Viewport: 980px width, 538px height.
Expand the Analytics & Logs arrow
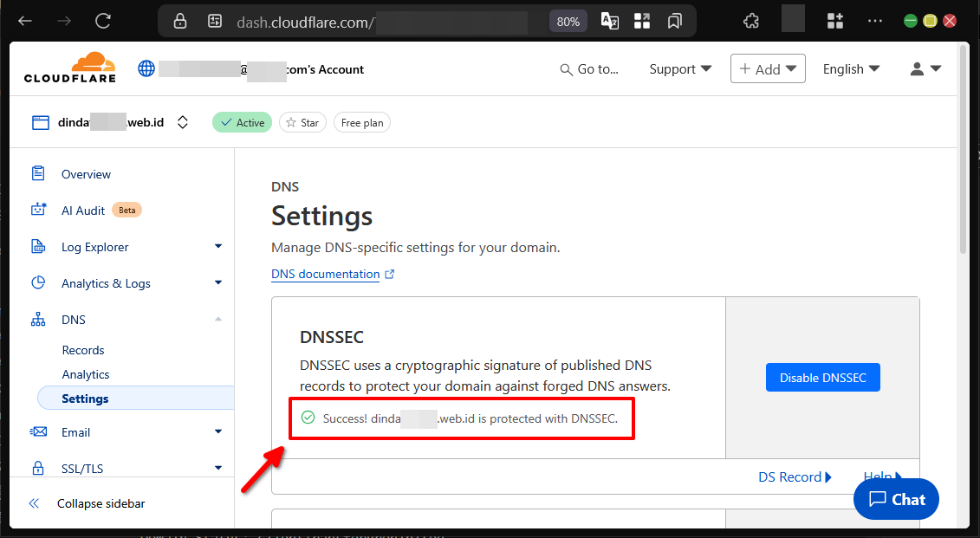point(218,282)
